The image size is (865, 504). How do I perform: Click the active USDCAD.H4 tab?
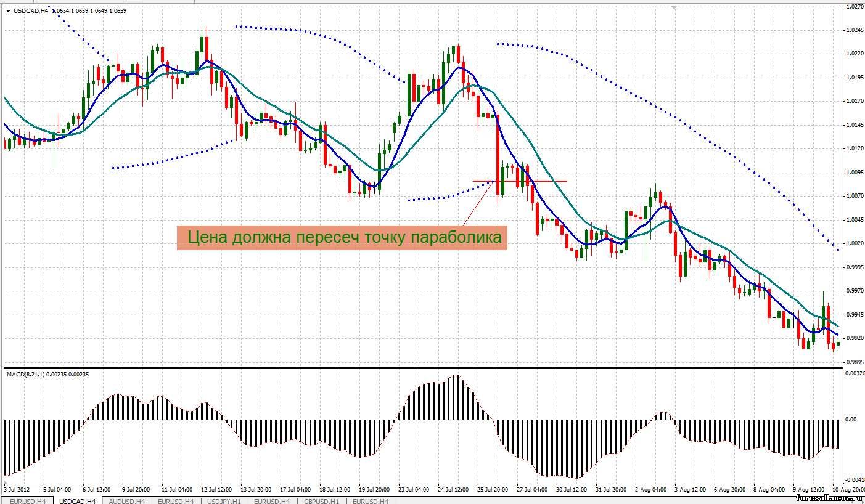[77, 500]
